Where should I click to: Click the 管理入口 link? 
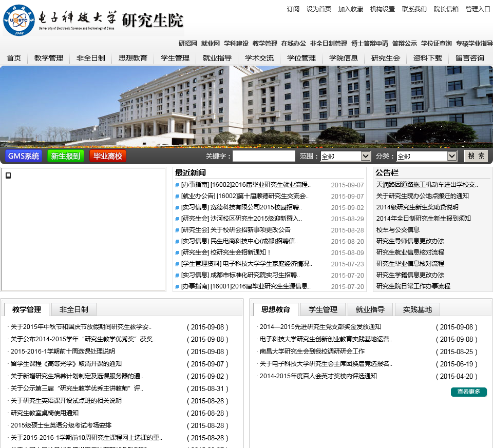pos(478,9)
